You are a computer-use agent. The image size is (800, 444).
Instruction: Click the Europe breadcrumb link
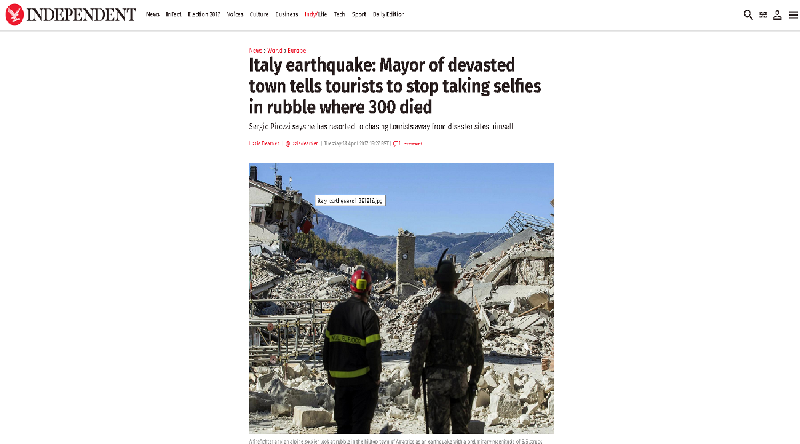pyautogui.click(x=296, y=51)
